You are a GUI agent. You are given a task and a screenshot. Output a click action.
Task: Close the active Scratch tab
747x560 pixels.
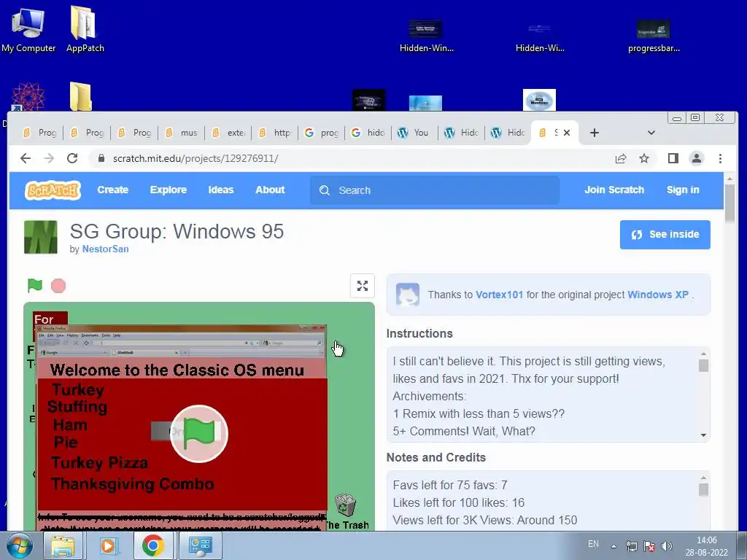tap(566, 133)
